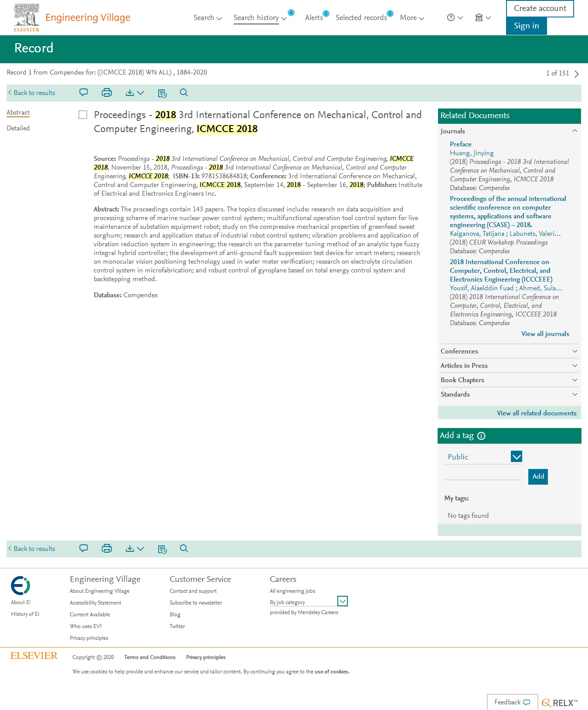Screen dimensions: 588x710
Task: Open the Public tag visibility dropdown
Action: tap(483, 457)
